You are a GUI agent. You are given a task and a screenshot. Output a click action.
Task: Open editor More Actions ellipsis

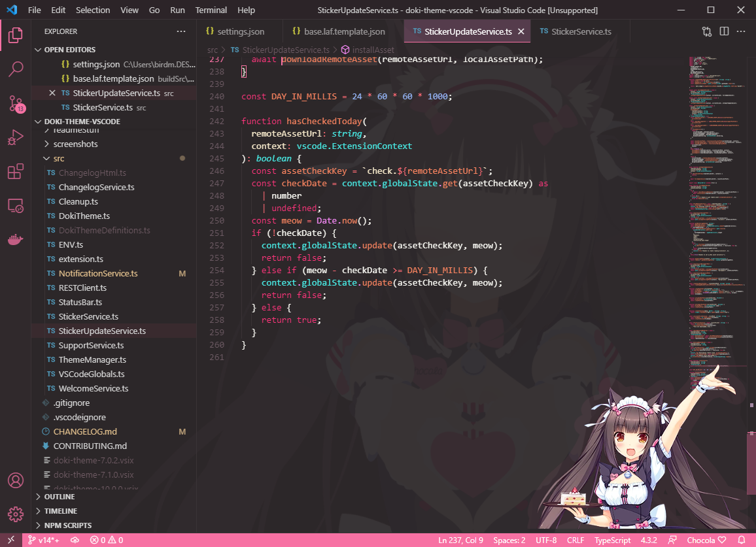(x=742, y=31)
